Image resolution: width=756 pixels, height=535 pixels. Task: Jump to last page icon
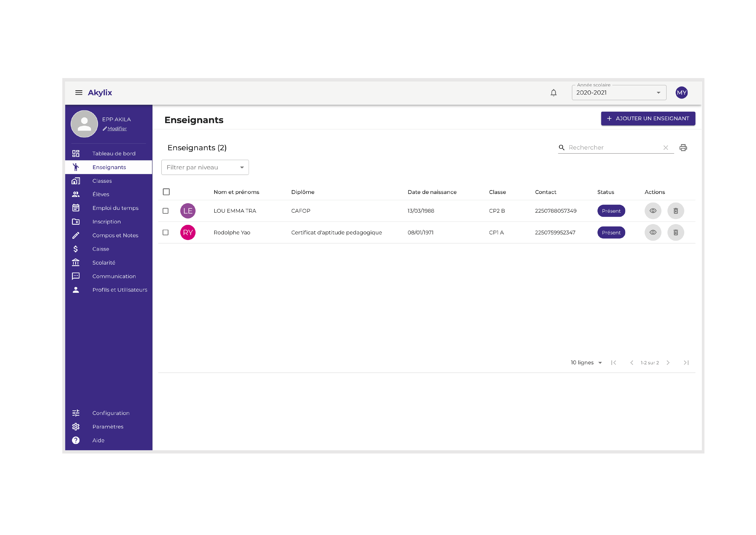pyautogui.click(x=686, y=363)
